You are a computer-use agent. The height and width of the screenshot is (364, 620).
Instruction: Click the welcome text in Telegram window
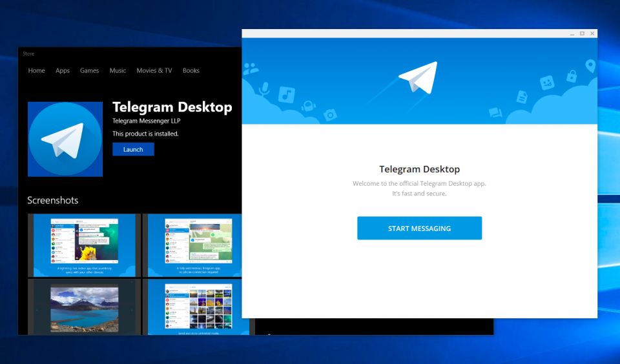[x=419, y=188]
